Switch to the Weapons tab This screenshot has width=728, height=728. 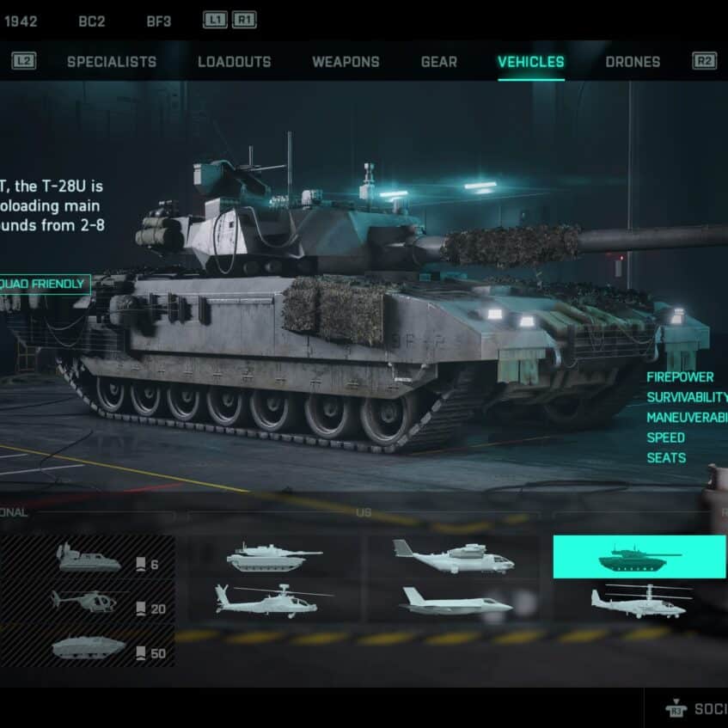pyautogui.click(x=346, y=62)
